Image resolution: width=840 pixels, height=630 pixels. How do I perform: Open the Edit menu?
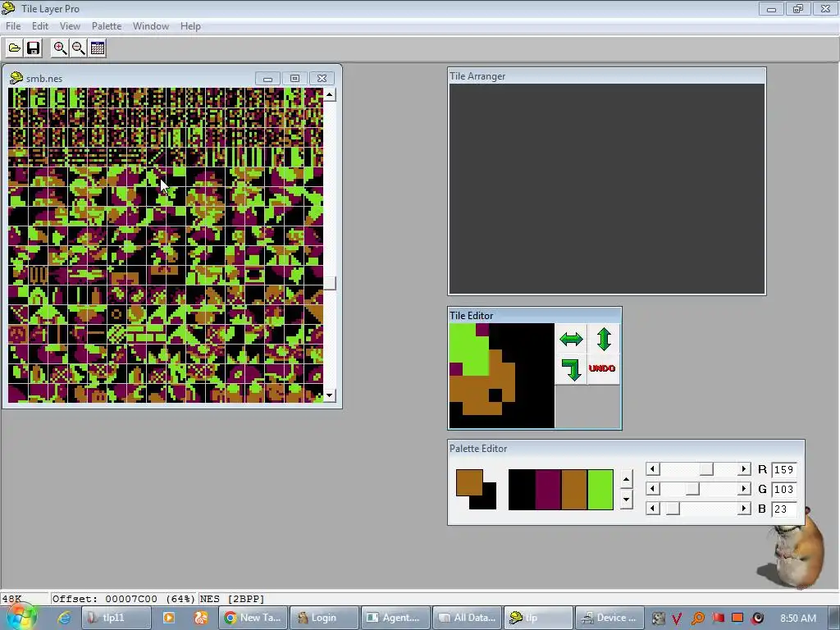tap(40, 26)
